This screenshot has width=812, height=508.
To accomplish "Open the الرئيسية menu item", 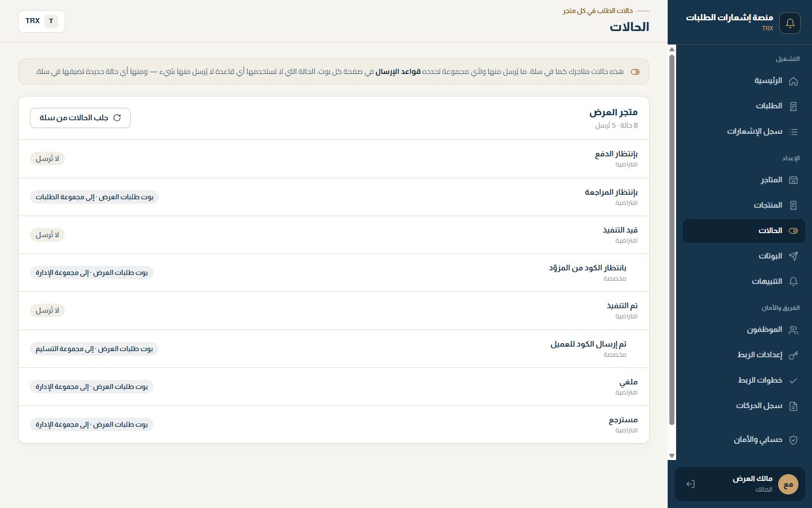I will click(x=744, y=81).
